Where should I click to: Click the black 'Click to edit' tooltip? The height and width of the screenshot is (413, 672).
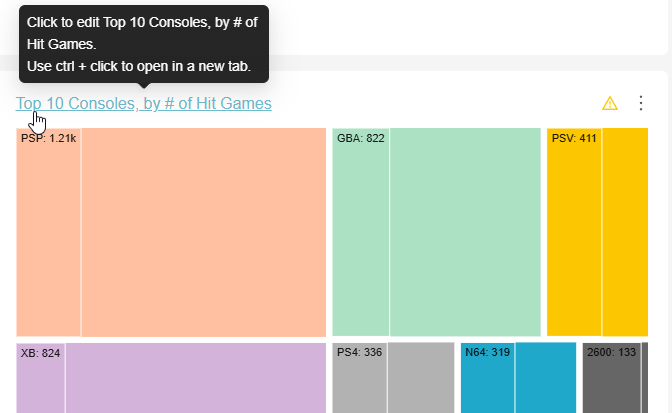pos(144,44)
